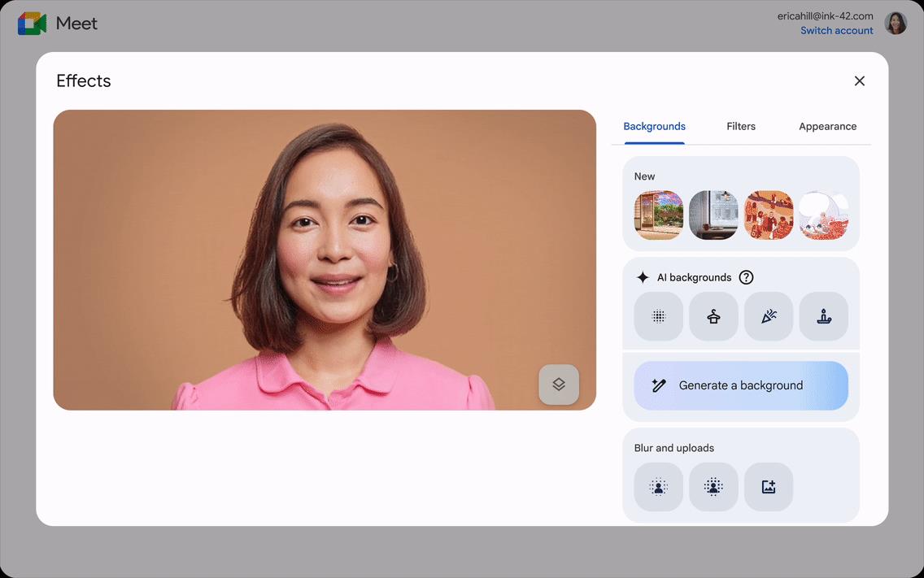This screenshot has width=924, height=578.
Task: Open the Switch account link
Action: [836, 30]
